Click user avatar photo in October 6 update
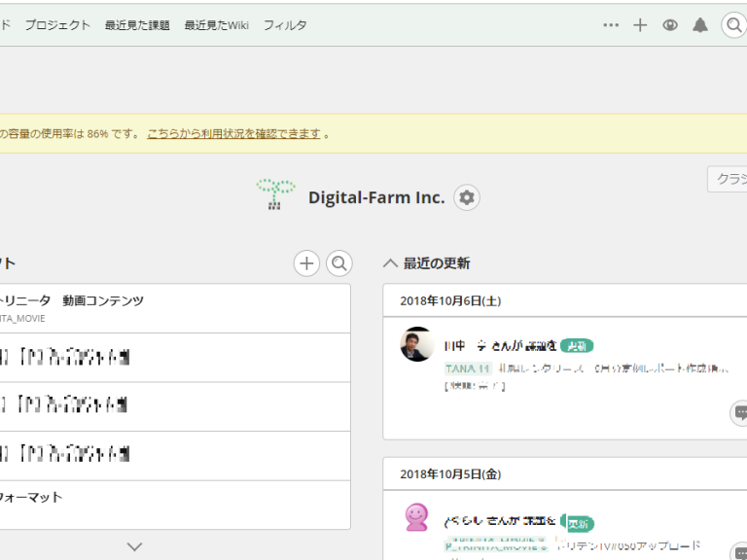Image resolution: width=747 pixels, height=560 pixels. click(417, 344)
